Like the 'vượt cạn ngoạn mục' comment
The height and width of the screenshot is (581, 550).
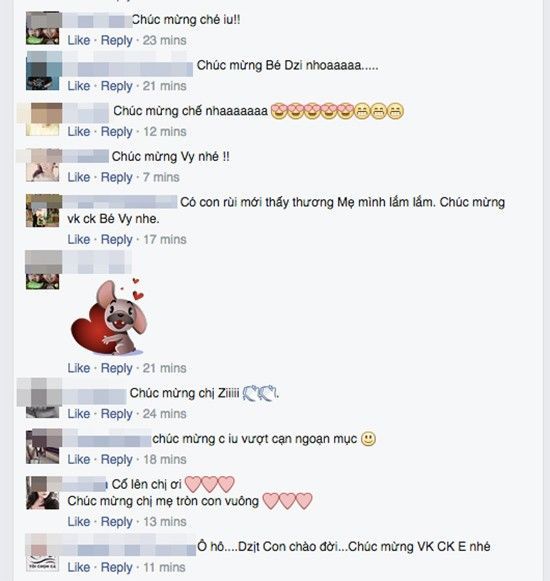click(x=79, y=459)
